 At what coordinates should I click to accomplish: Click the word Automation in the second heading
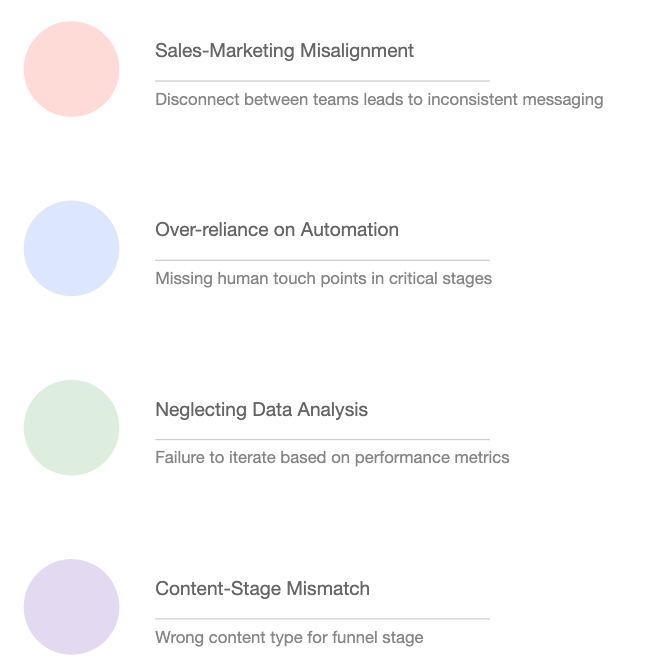[x=350, y=230]
